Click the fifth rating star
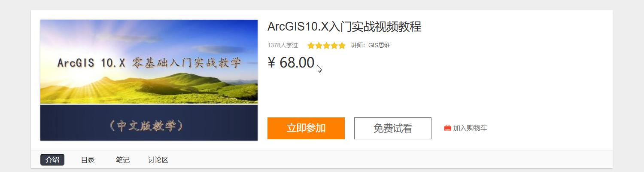 (342, 46)
